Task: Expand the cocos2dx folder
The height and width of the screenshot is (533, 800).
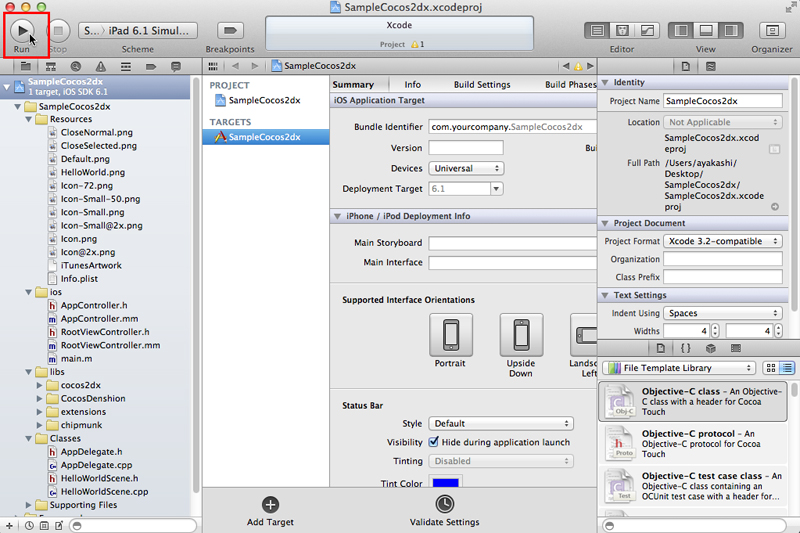Action: point(39,385)
